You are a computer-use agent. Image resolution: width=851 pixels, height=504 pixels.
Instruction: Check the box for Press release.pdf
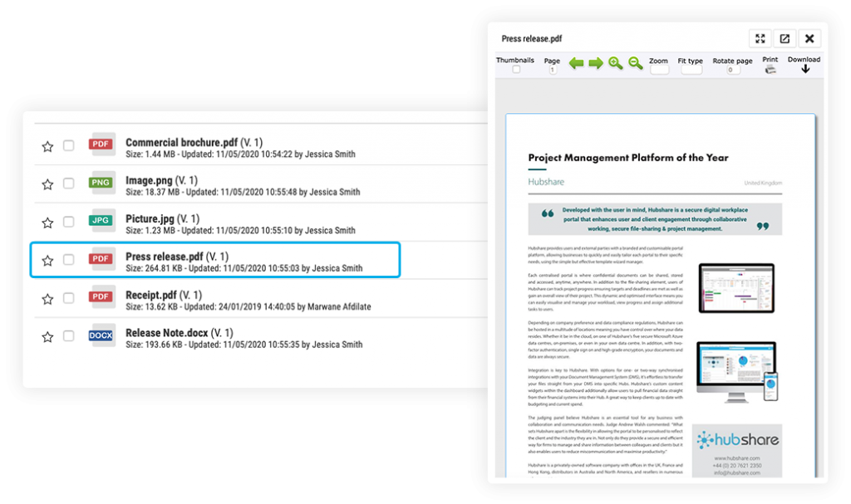click(x=68, y=260)
